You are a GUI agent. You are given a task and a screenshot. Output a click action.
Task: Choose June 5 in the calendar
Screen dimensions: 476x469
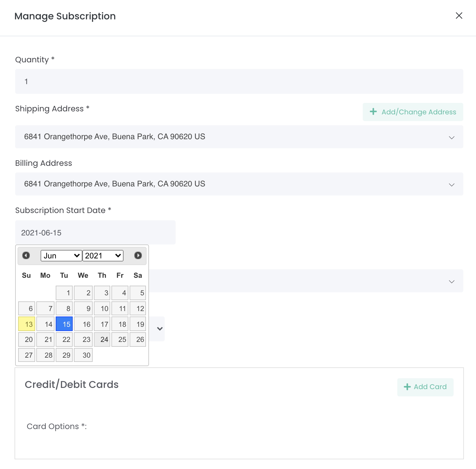tap(138, 293)
